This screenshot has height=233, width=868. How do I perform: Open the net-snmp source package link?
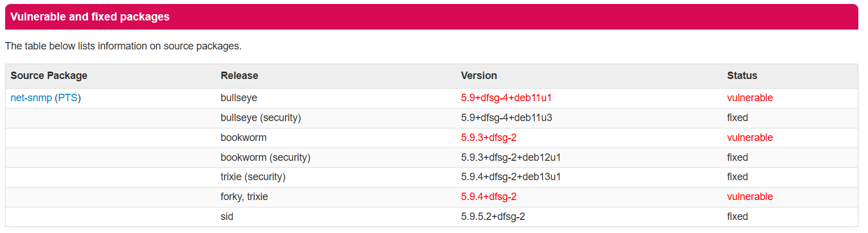(x=31, y=98)
